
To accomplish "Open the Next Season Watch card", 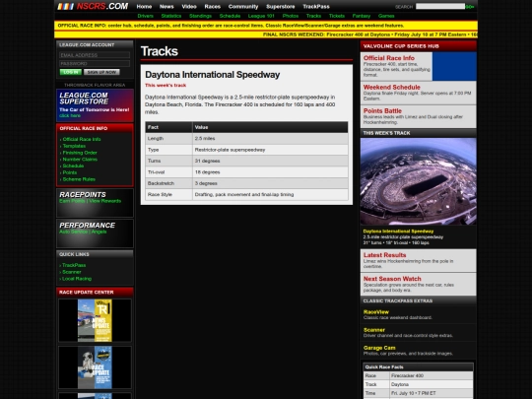I will [418, 285].
